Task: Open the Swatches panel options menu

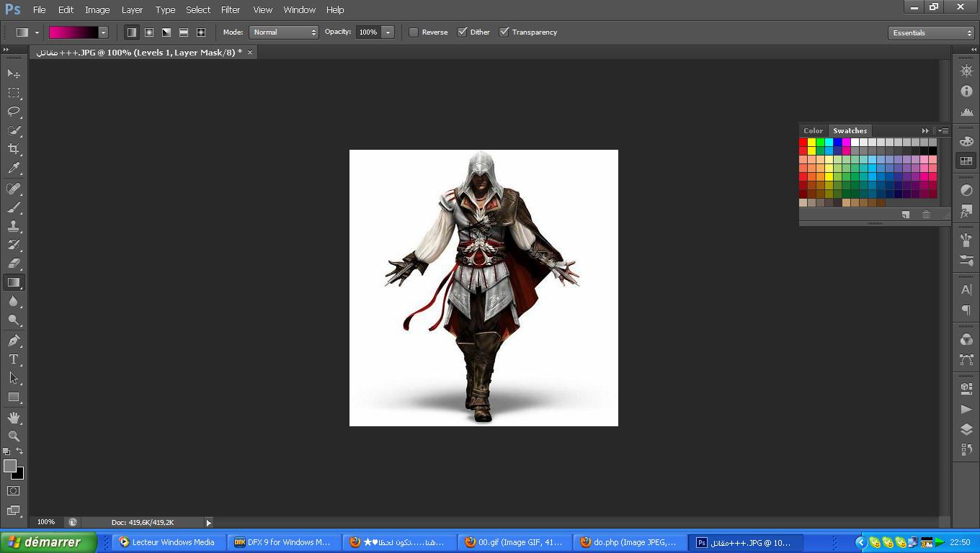Action: (x=943, y=131)
